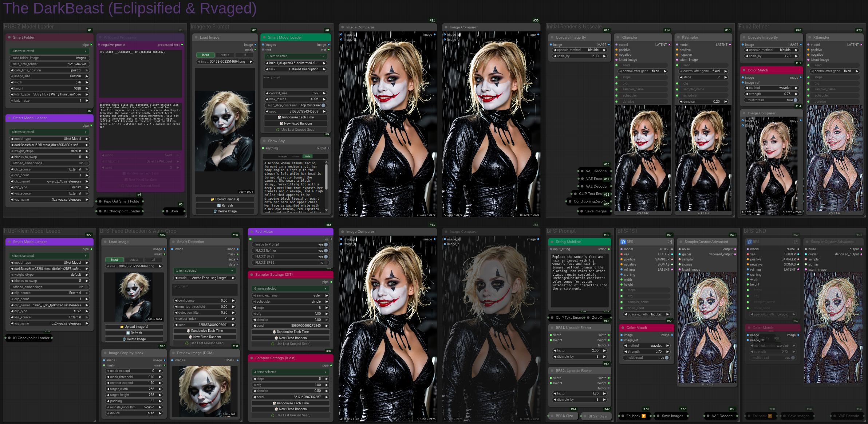Collapse Sampler Settings (Klein) node via its dot

(251, 358)
